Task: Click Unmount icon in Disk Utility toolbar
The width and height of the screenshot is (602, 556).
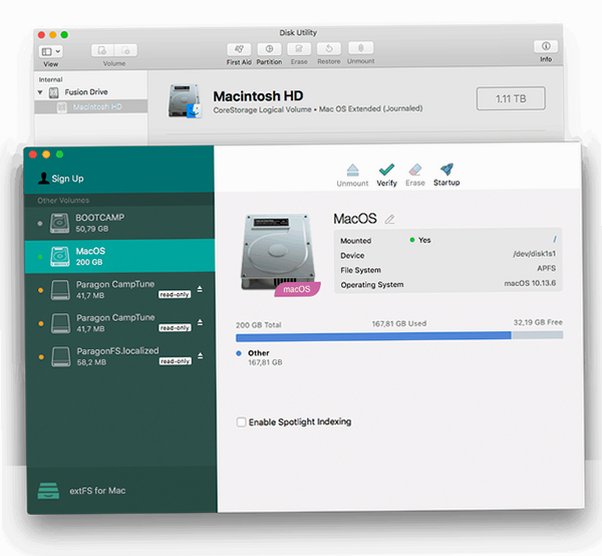Action: (361, 48)
